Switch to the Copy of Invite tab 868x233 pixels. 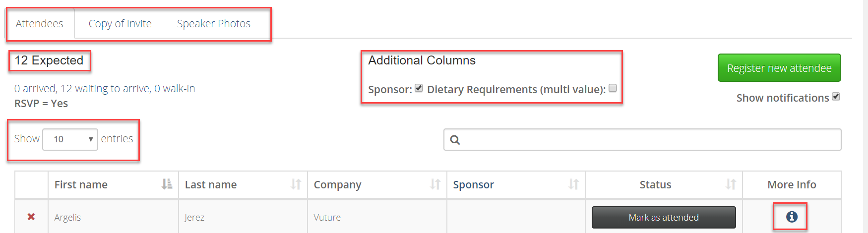[x=120, y=23]
